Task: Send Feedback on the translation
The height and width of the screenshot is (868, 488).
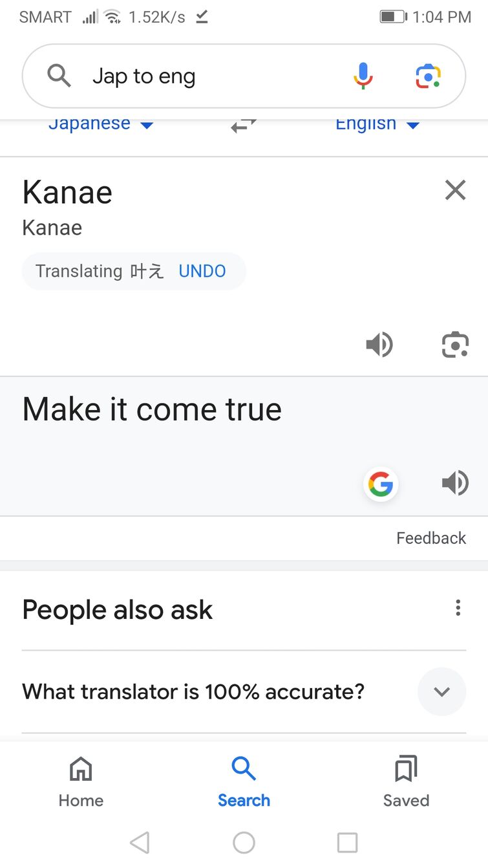Action: click(x=431, y=538)
